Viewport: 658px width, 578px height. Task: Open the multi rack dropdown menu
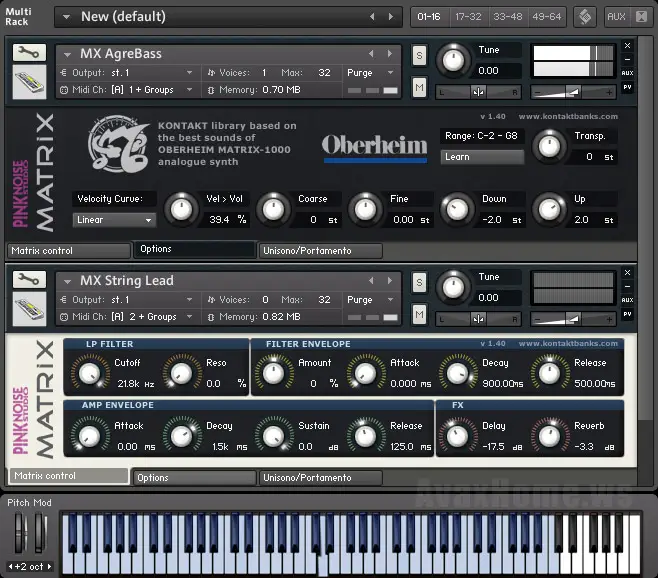coord(66,17)
